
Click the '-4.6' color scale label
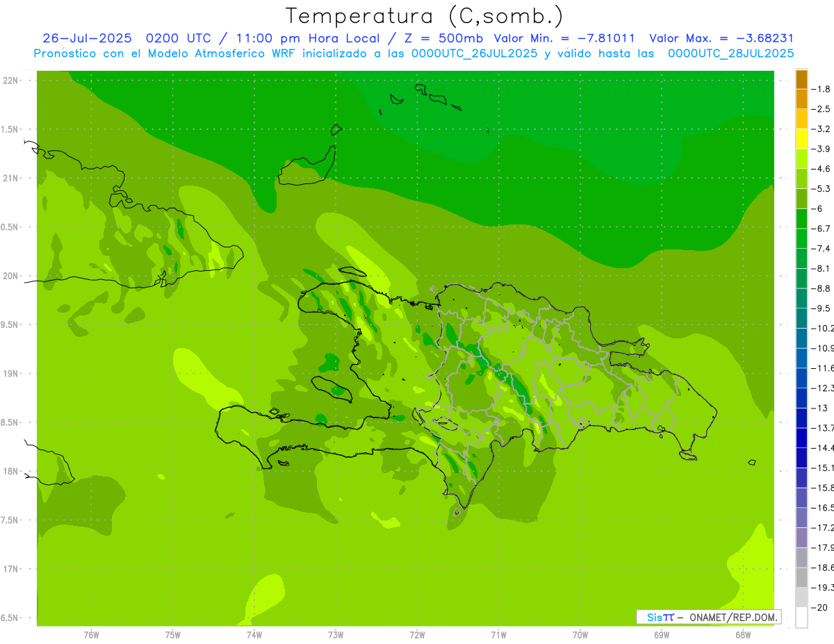821,169
